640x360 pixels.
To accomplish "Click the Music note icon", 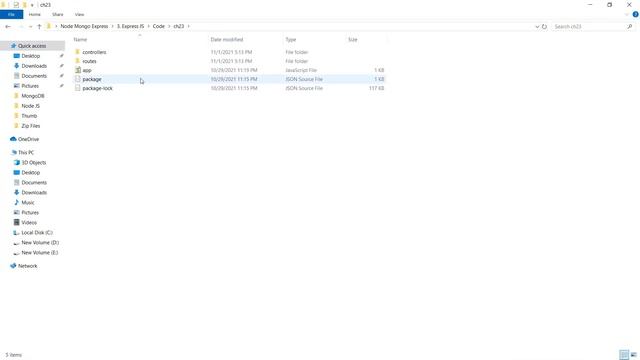I will (16, 202).
